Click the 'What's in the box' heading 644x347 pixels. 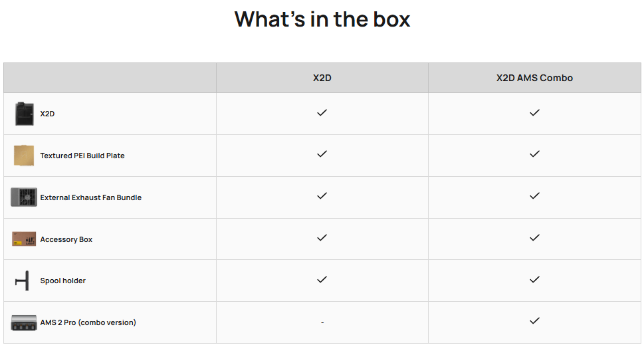click(x=322, y=19)
